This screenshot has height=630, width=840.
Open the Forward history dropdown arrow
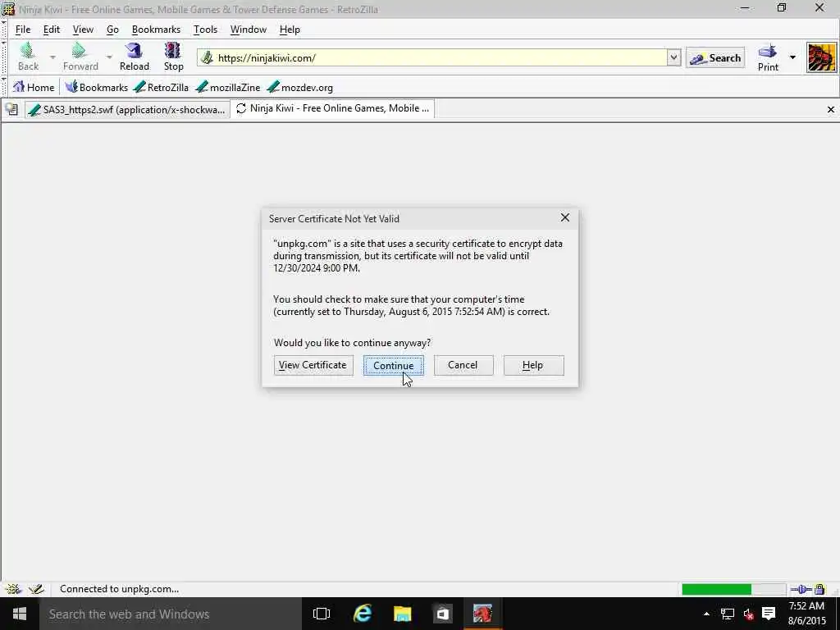click(x=109, y=57)
